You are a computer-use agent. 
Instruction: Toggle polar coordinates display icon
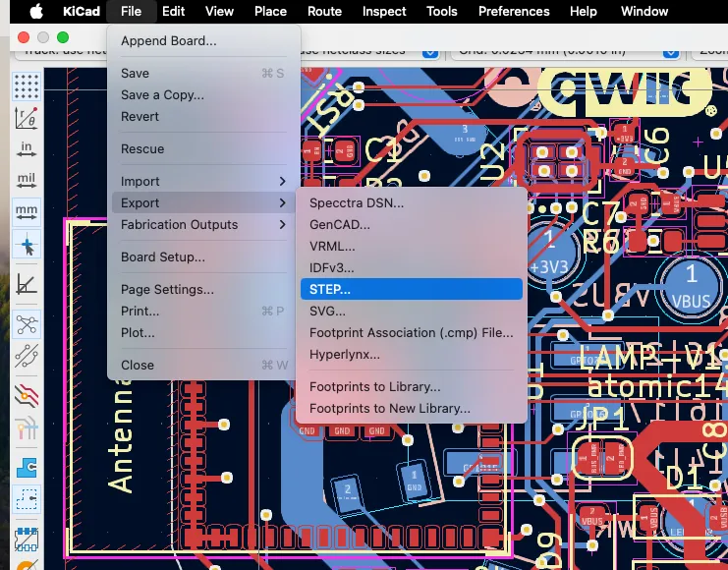coord(26,118)
